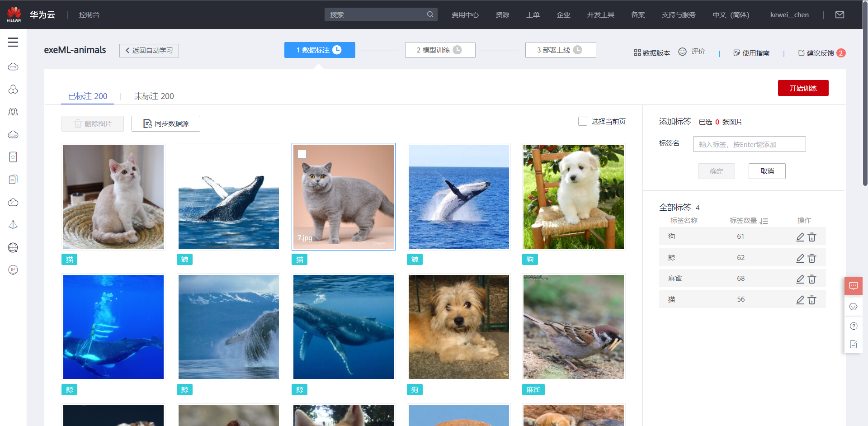The width and height of the screenshot is (868, 426).
Task: Expand the 开发工具 menu
Action: pos(600,14)
